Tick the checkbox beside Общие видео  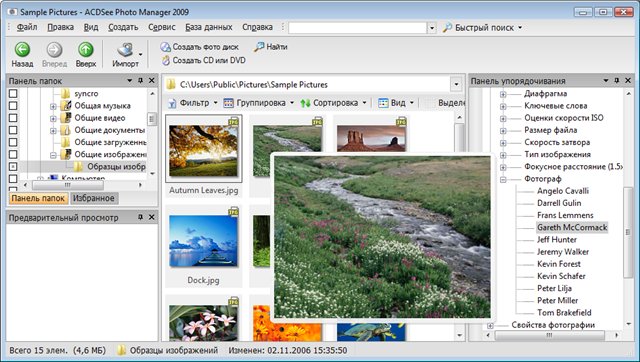[x=13, y=118]
